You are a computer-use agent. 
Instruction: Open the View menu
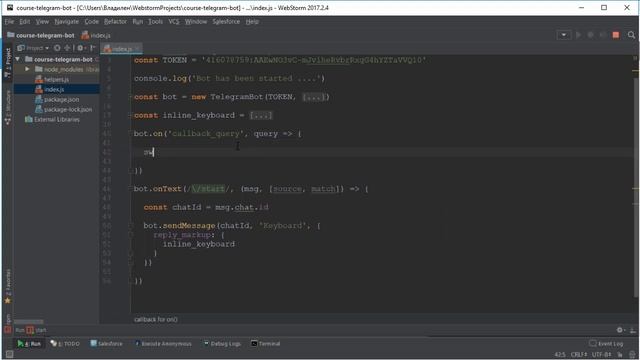coord(42,22)
